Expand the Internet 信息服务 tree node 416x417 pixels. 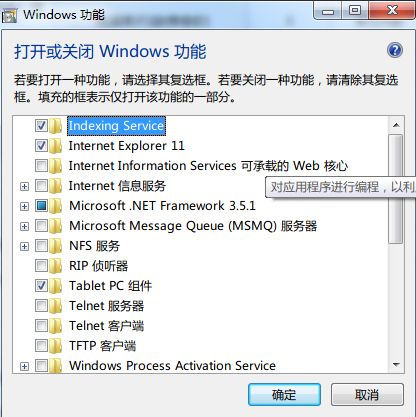24,186
